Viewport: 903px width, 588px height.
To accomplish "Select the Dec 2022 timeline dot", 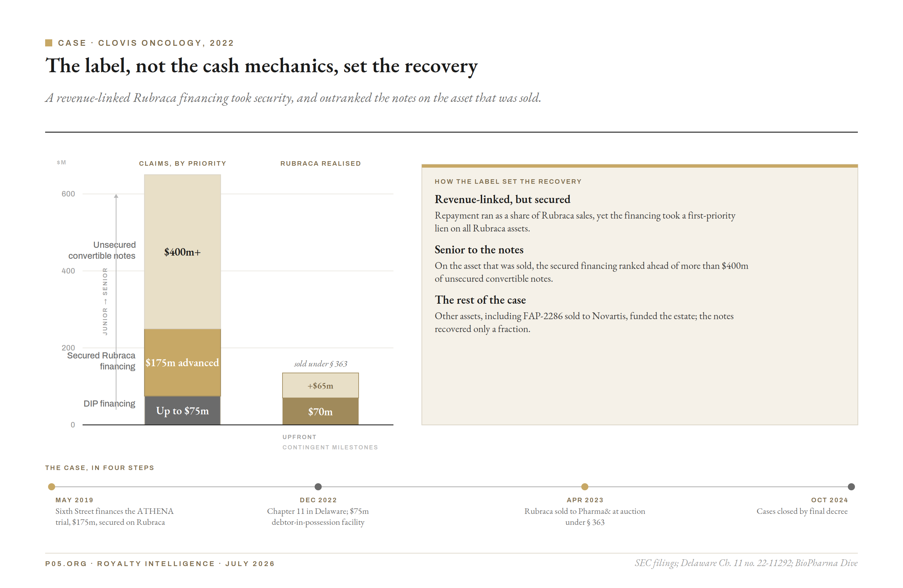I will coord(318,487).
